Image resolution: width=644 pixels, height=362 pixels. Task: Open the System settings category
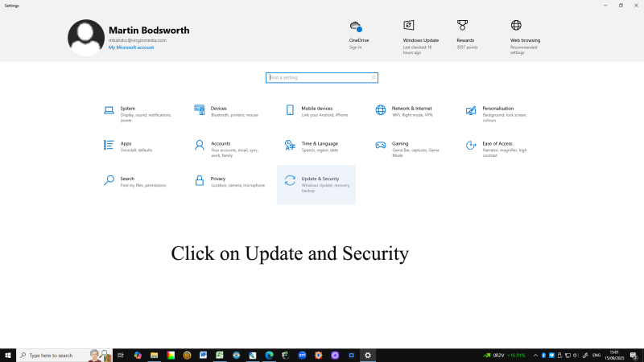pos(127,109)
